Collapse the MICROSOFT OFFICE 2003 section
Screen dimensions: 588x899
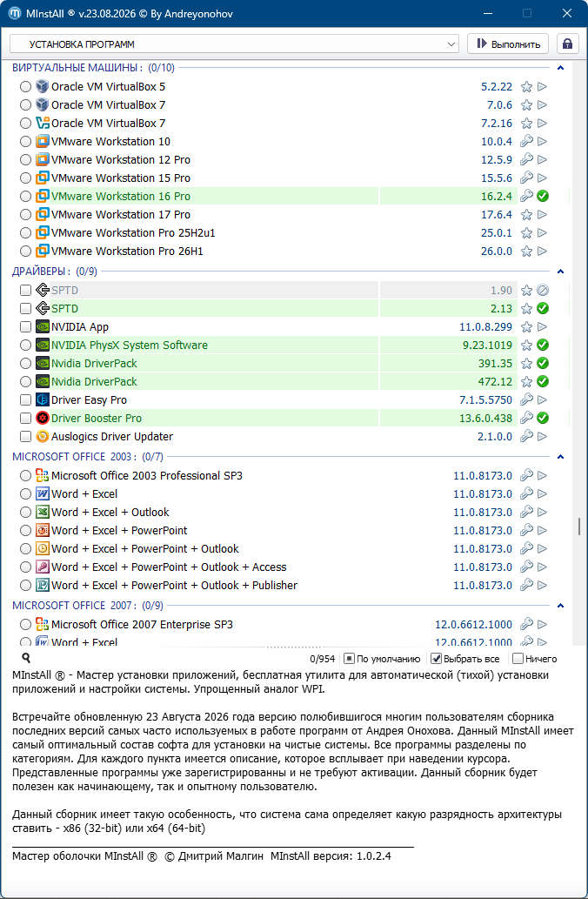[560, 457]
